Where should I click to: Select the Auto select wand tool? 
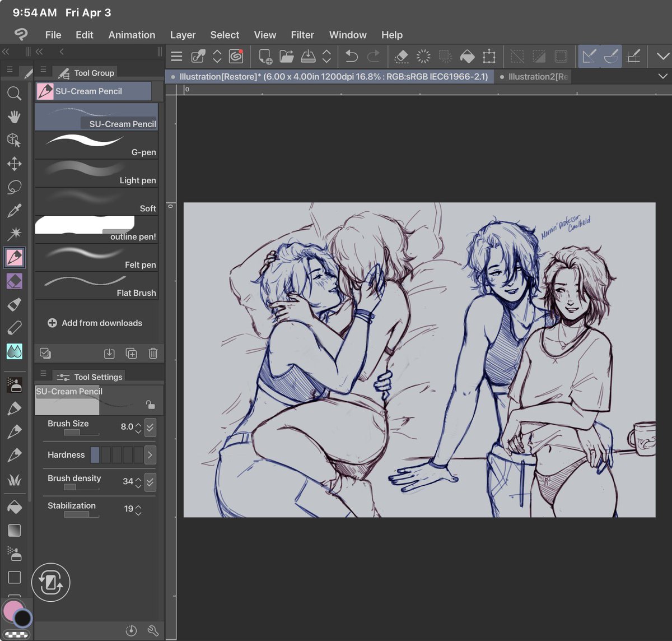14,234
